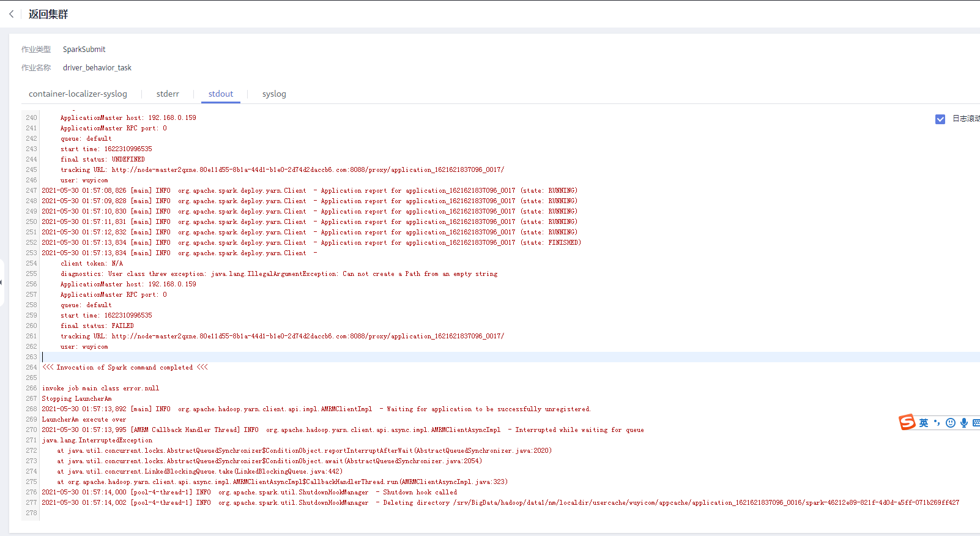Image resolution: width=980 pixels, height=536 pixels.
Task: Click line number 278 in the gutter
Action: pos(31,513)
